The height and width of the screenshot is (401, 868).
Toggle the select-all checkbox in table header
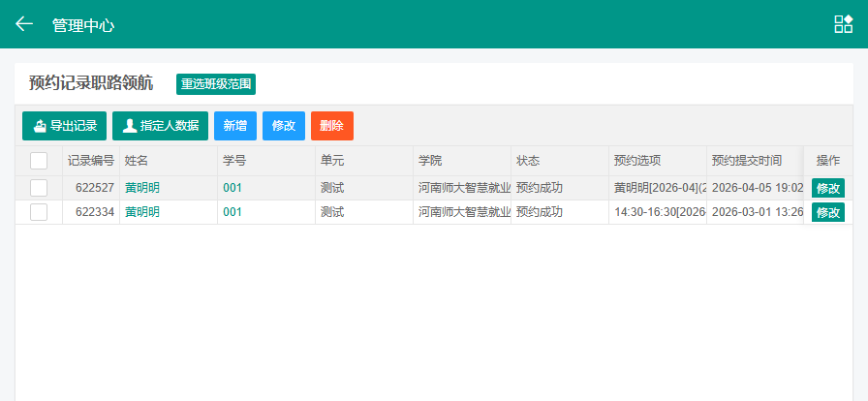(x=39, y=161)
